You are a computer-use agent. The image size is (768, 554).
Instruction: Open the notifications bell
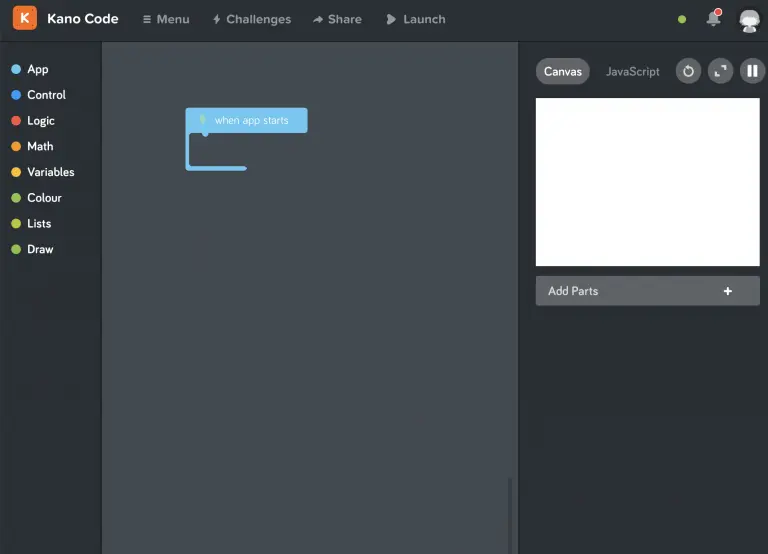pos(713,19)
